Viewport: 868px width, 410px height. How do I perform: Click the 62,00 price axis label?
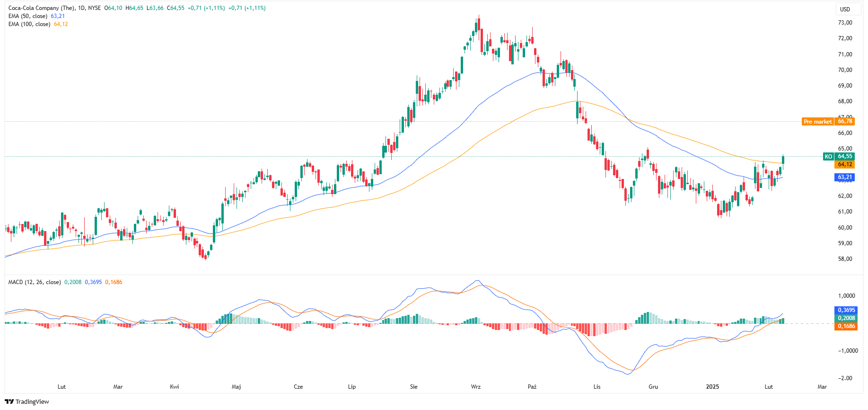click(x=845, y=196)
